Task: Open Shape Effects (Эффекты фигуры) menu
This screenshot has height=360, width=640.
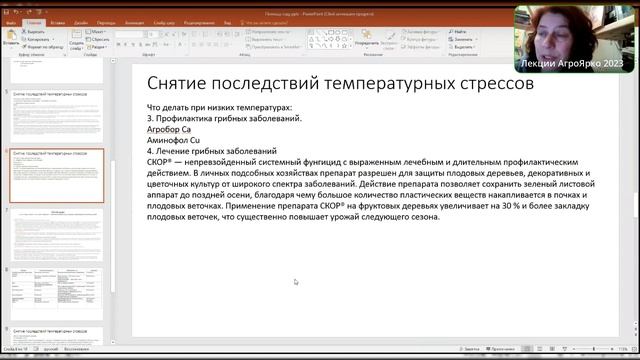Action: (420, 47)
